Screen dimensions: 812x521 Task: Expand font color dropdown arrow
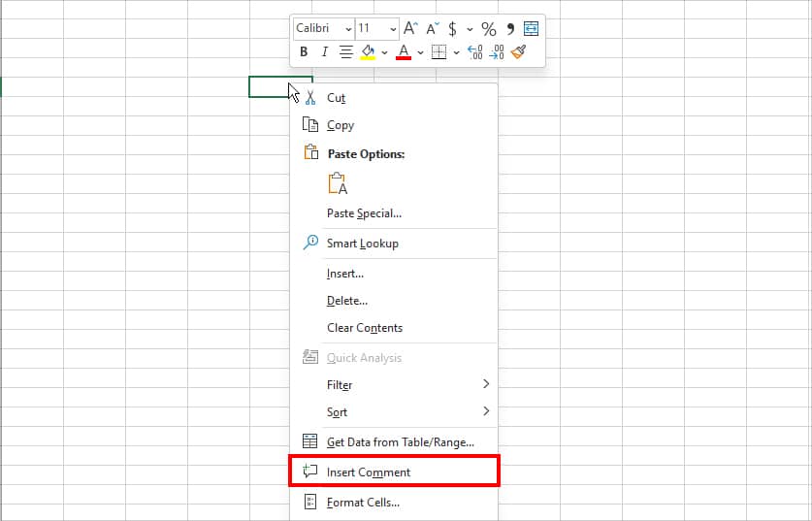pyautogui.click(x=420, y=52)
